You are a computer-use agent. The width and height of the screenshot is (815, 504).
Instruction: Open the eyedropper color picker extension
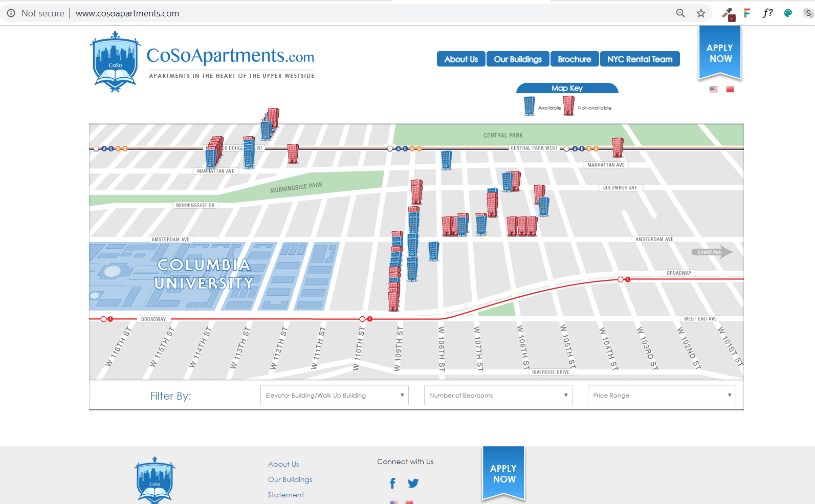(728, 14)
